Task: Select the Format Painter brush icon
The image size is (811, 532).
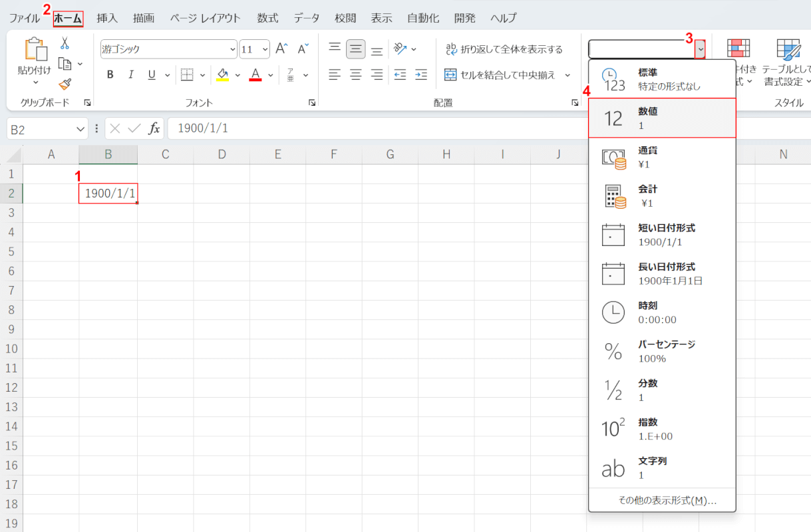Action: click(x=65, y=84)
